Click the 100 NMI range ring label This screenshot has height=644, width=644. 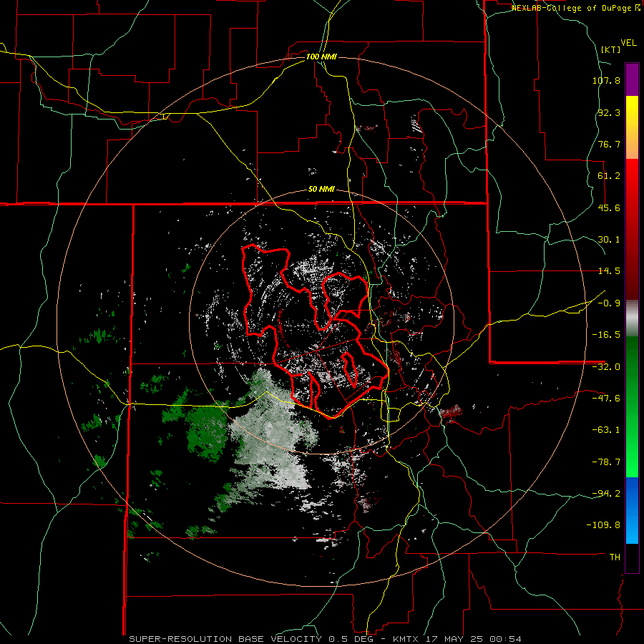click(x=321, y=57)
